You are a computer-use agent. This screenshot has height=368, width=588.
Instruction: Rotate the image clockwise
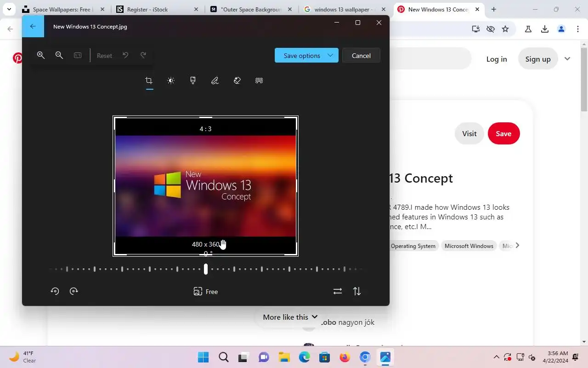point(74,291)
